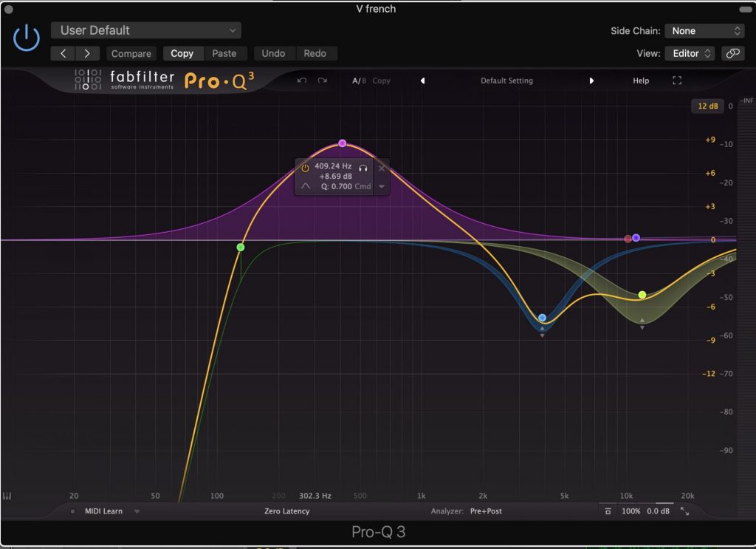The width and height of the screenshot is (756, 549).
Task: Toggle the piano keyboard display icon
Action: click(x=7, y=496)
